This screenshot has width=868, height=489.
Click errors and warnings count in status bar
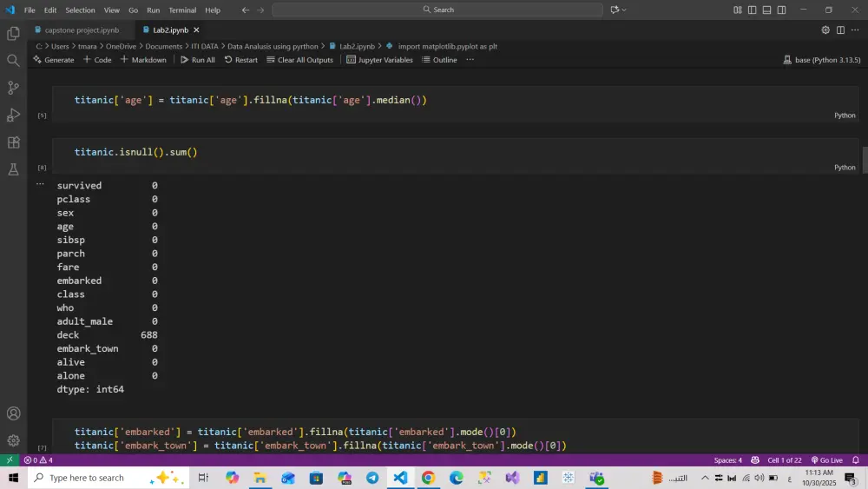click(x=38, y=460)
